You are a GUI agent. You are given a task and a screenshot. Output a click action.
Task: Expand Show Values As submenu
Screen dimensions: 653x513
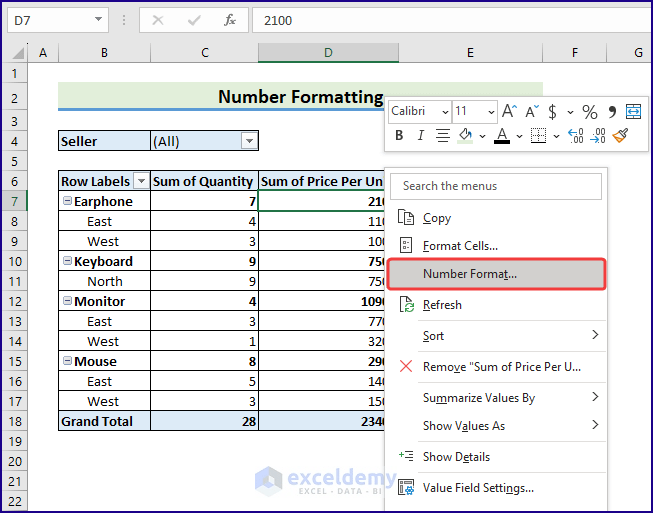click(595, 425)
